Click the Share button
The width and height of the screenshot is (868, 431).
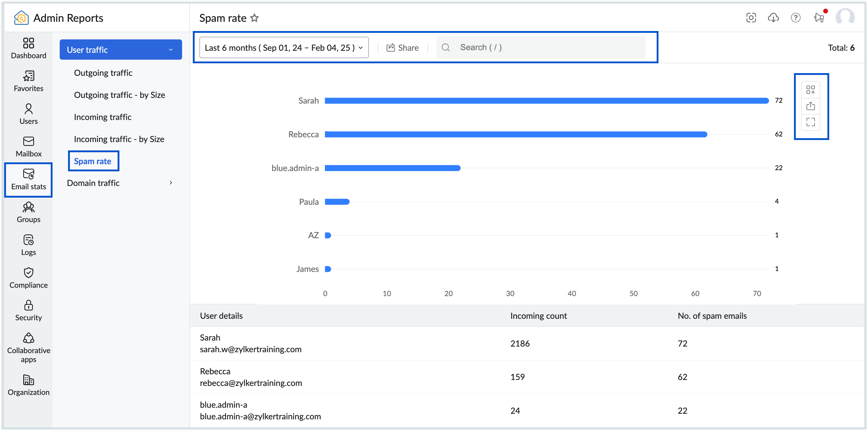pyautogui.click(x=403, y=47)
